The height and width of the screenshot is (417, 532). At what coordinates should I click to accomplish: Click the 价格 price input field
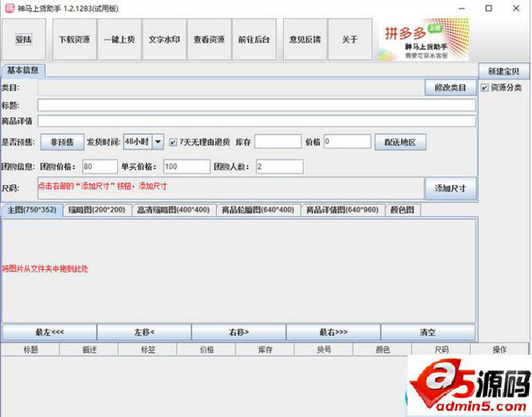(x=347, y=142)
